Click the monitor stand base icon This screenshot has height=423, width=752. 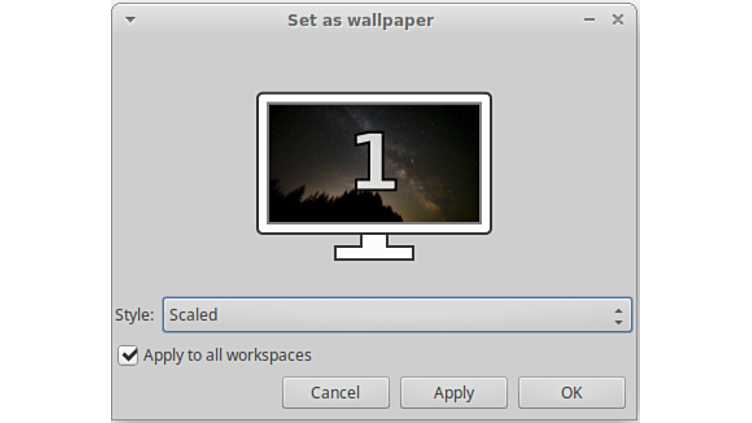374,253
